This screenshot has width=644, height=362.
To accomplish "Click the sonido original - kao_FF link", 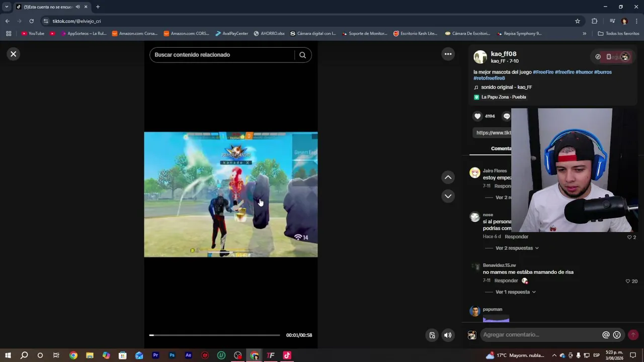I will pos(506,87).
